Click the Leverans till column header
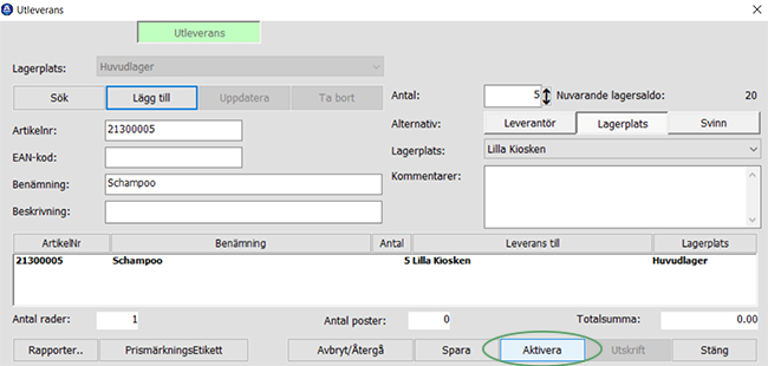 pos(532,244)
